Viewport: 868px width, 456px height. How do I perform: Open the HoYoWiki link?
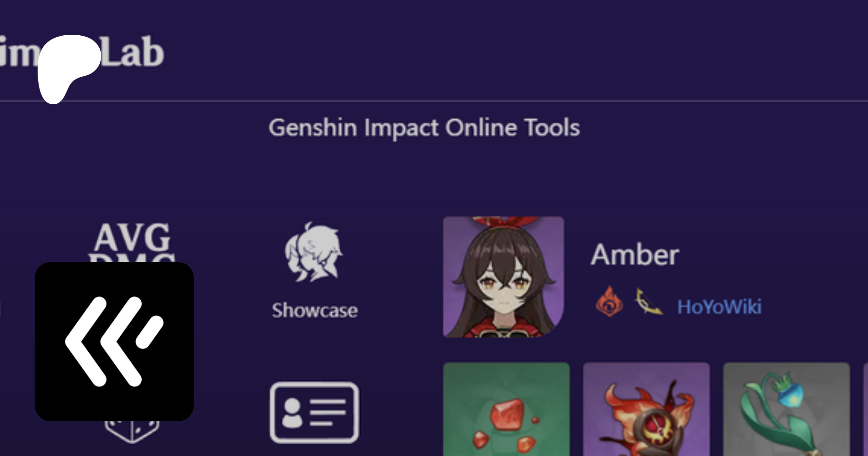[719, 307]
